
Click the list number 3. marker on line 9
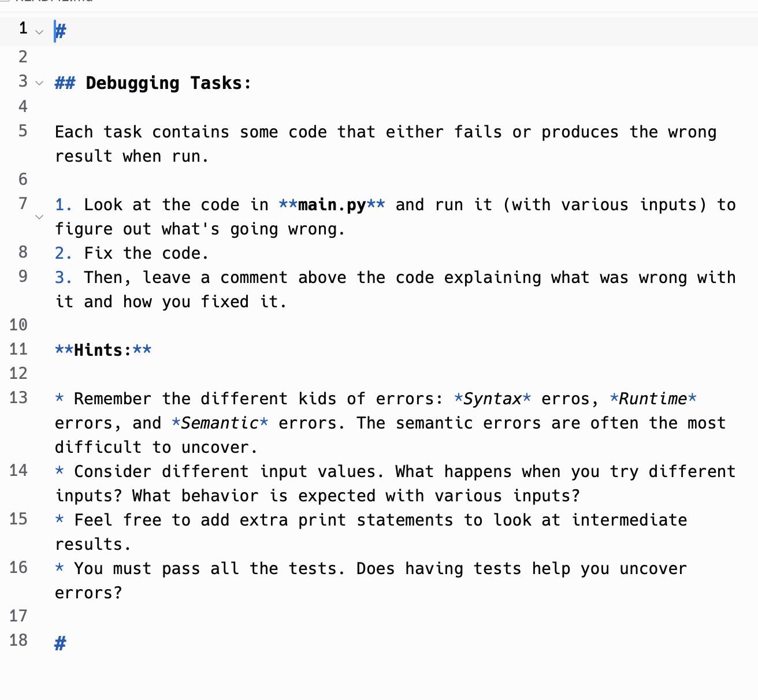[64, 278]
